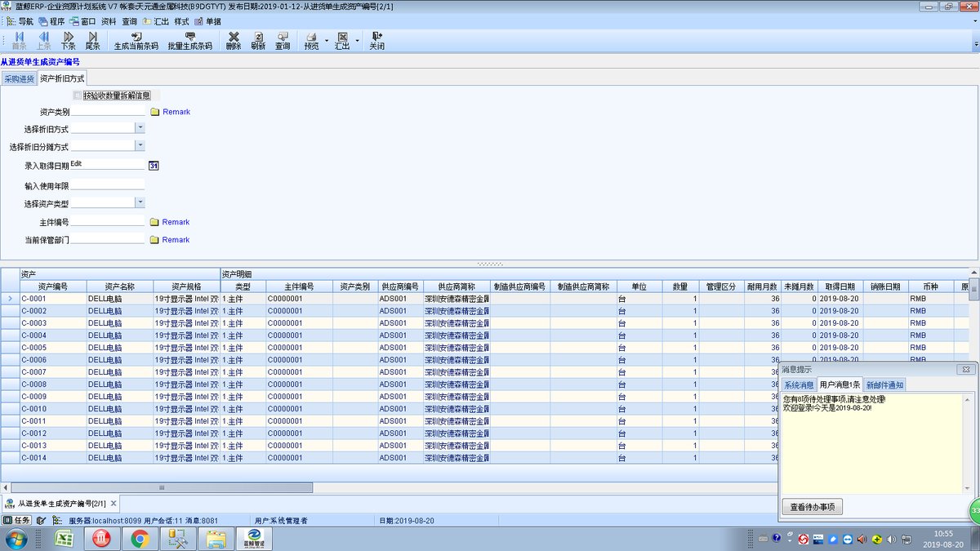Viewport: 980px width, 551px height.
Task: Open folder lookup for 当前保管部门
Action: (154, 240)
